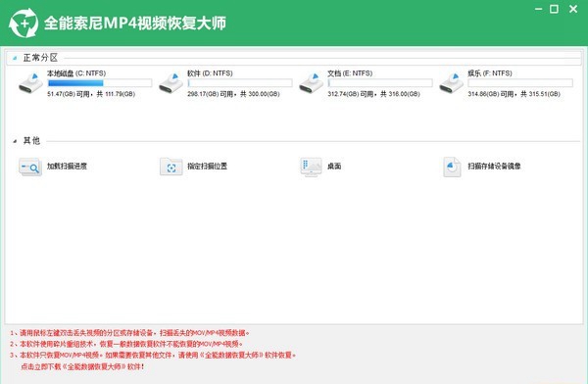Click the 正常分区 section heading
Screen dimensions: 588x384
[x=40, y=58]
